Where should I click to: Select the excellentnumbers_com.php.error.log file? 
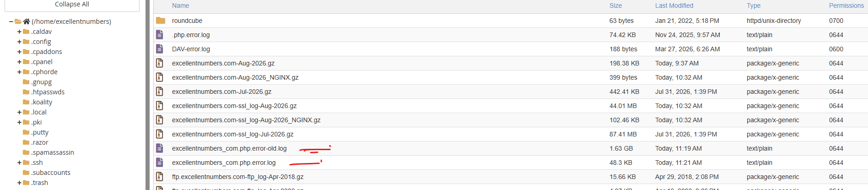(x=224, y=163)
